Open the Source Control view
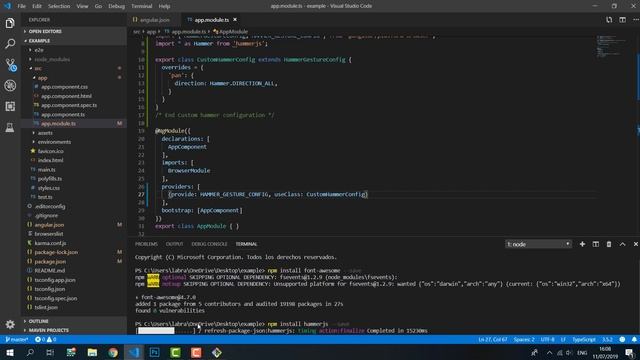Viewport: 640px width, 360px height. (10, 65)
